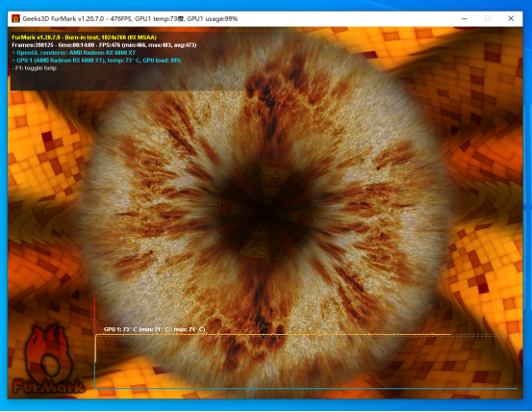The image size is (532, 412).
Task: Click the 'GPU 1 (AMD Radeon RX 6800 XT)' line
Action: (96, 61)
